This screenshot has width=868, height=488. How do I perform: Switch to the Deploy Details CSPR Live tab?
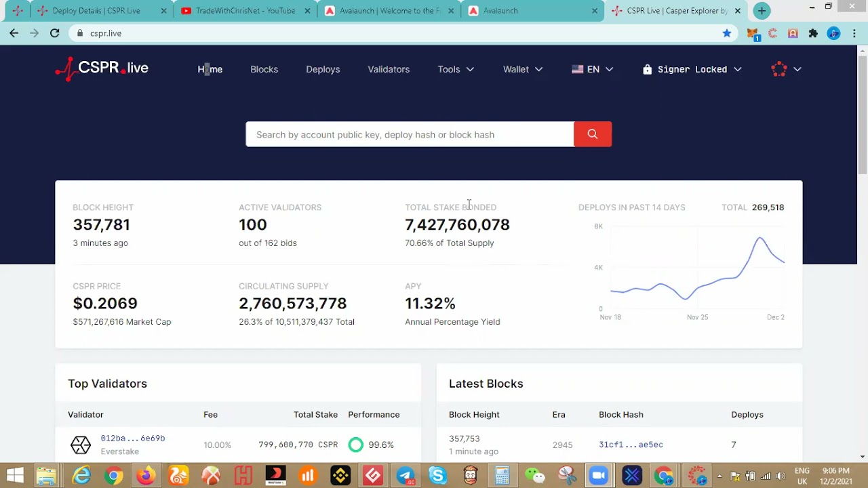[102, 11]
